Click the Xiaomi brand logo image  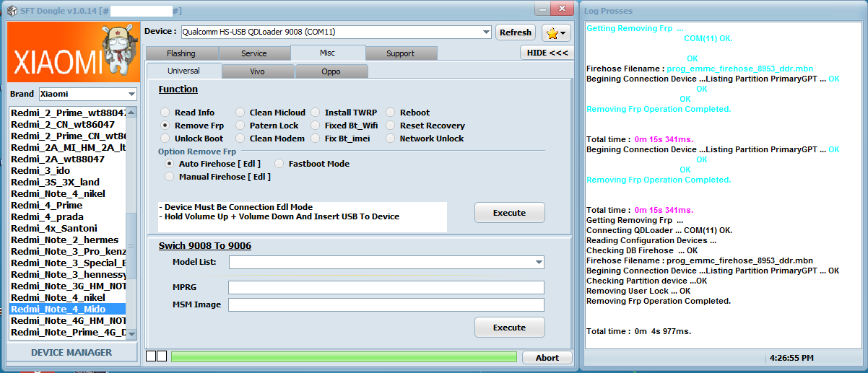72,53
